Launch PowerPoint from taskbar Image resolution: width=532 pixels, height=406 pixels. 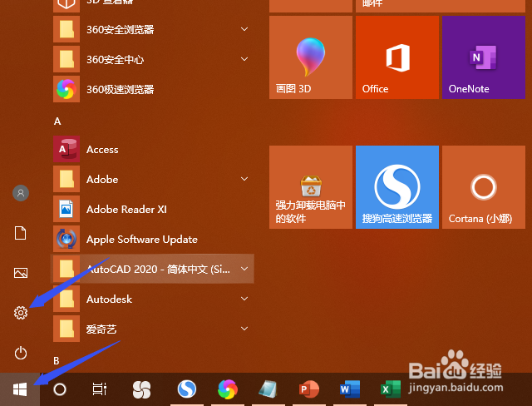click(308, 389)
